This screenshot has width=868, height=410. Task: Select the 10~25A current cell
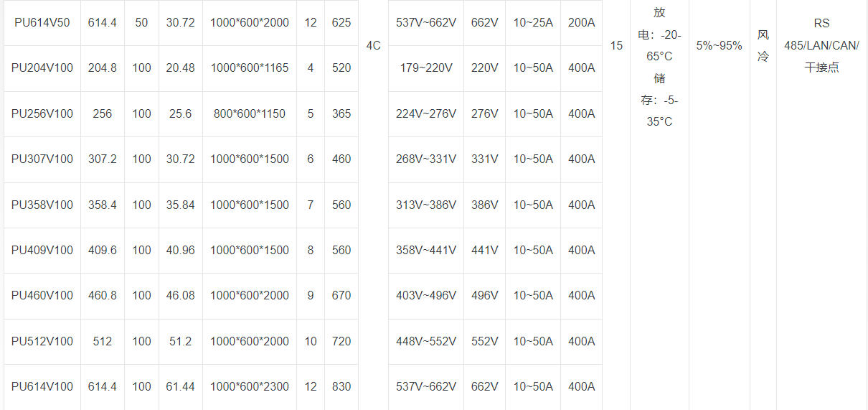533,23
